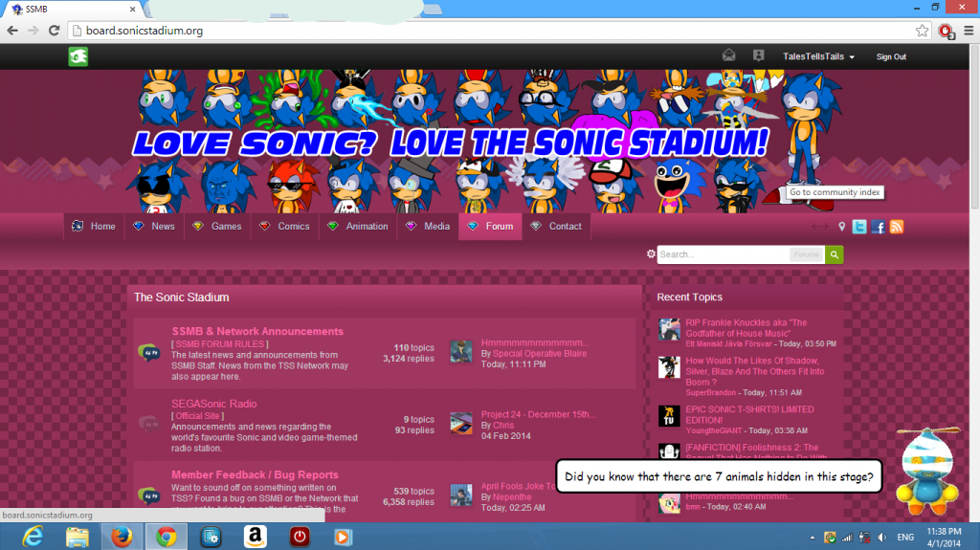980x550 pixels.
Task: Click the red extension icon in toolbar
Action: click(947, 31)
